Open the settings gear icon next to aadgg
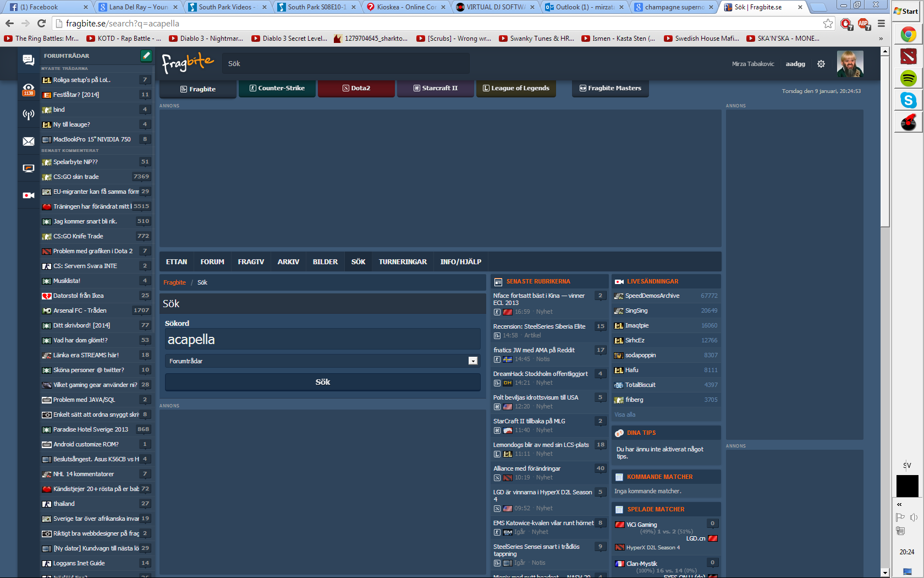924x578 pixels. [821, 64]
